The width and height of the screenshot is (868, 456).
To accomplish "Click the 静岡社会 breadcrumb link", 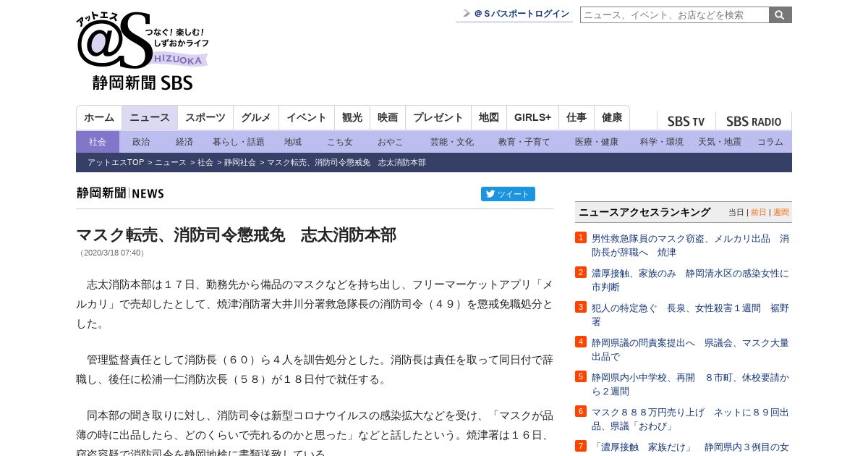I will coord(240,162).
